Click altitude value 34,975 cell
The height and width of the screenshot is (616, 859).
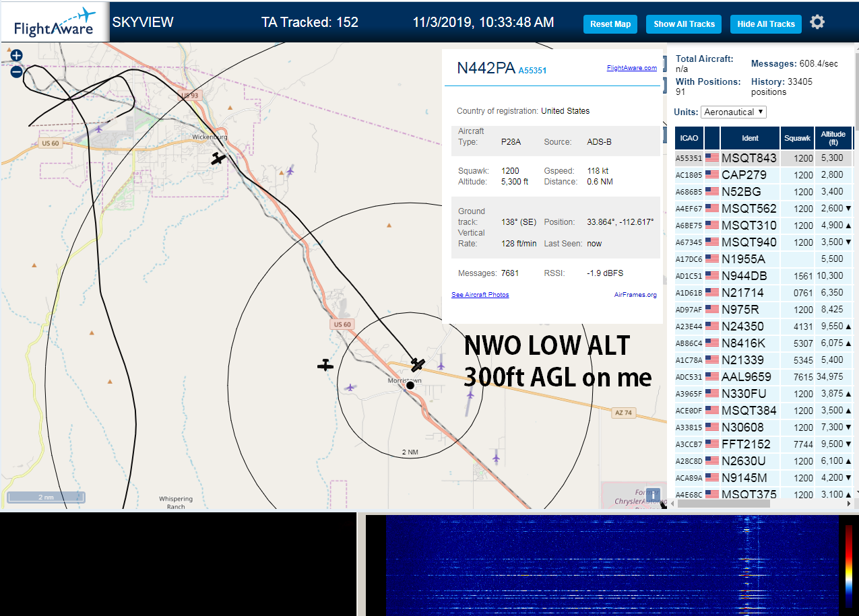[x=833, y=377]
